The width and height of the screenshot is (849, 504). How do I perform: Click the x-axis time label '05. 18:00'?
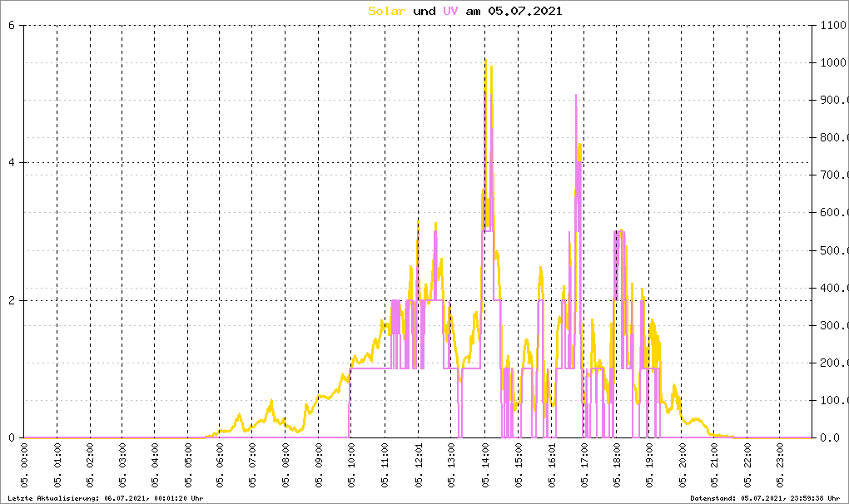pyautogui.click(x=616, y=466)
